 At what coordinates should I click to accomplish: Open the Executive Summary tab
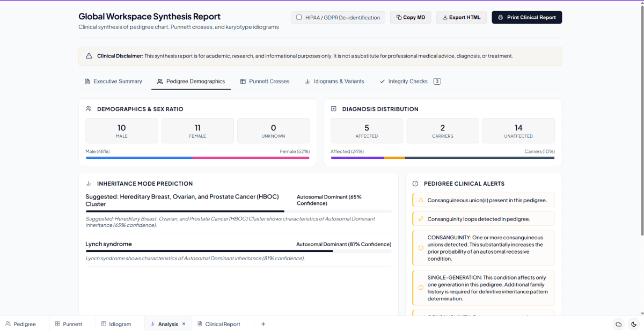click(x=113, y=82)
